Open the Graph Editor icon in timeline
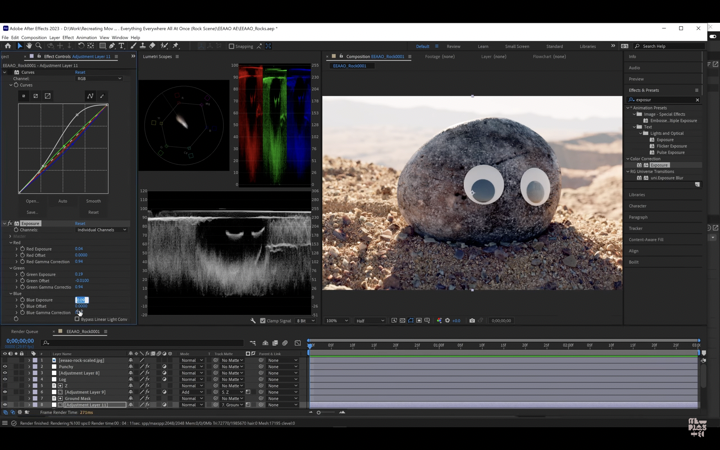 [298, 343]
